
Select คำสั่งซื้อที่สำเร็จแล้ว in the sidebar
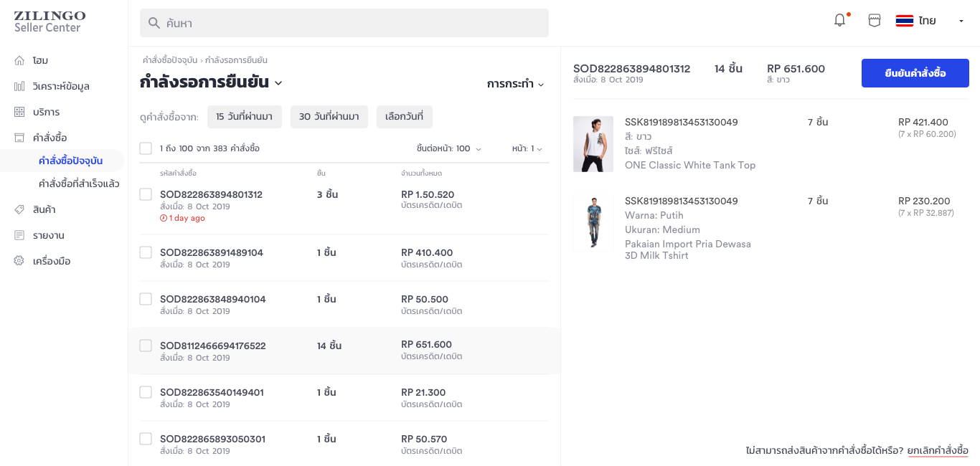click(79, 184)
